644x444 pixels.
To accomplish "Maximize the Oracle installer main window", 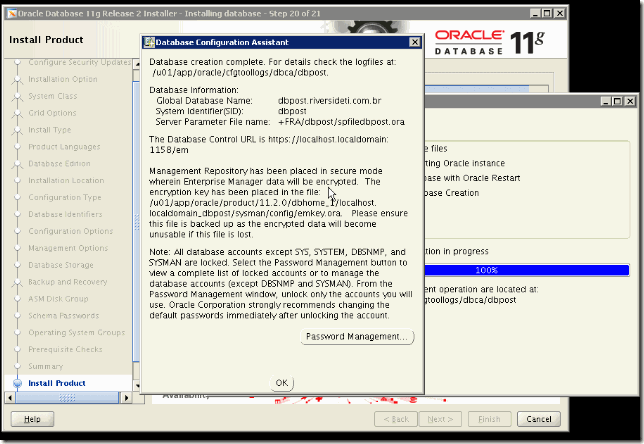I will (547, 14).
